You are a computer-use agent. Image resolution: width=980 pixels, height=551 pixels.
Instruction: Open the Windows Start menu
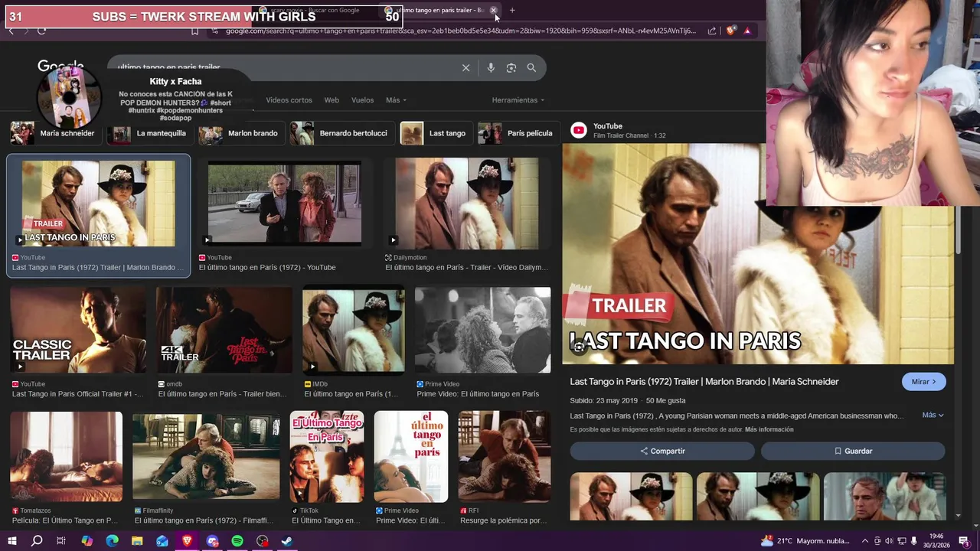coord(11,541)
